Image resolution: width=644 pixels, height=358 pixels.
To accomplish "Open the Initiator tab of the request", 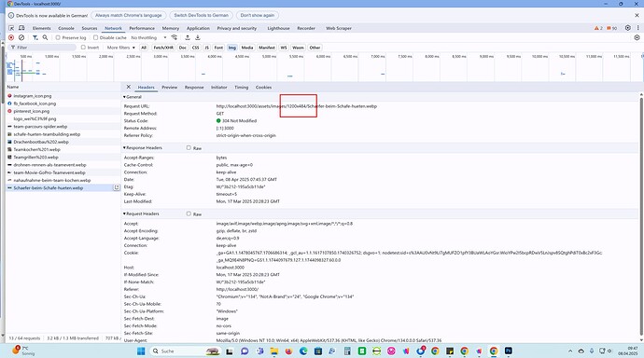I will [x=219, y=88].
